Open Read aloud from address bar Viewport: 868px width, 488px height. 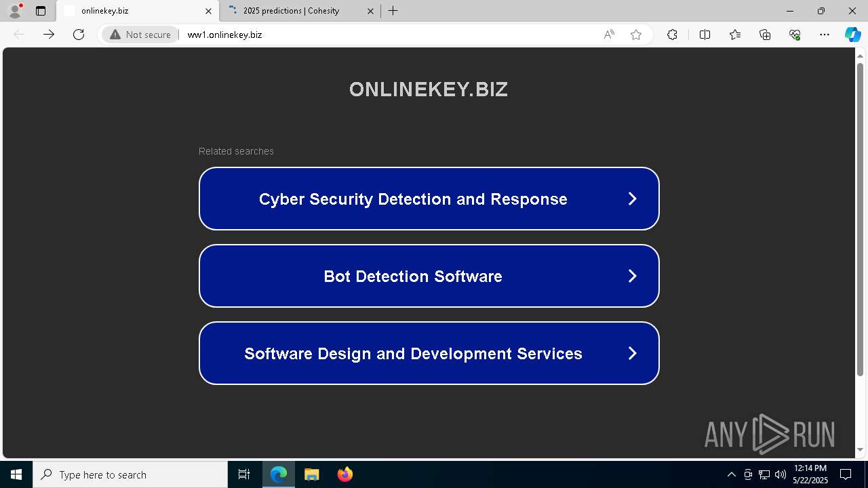click(609, 35)
